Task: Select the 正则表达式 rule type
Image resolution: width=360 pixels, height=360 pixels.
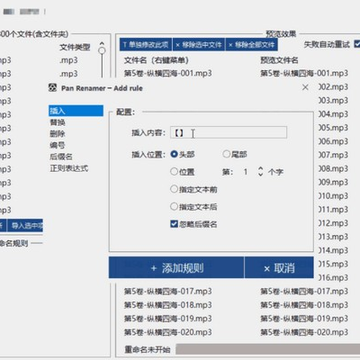Action: click(69, 168)
